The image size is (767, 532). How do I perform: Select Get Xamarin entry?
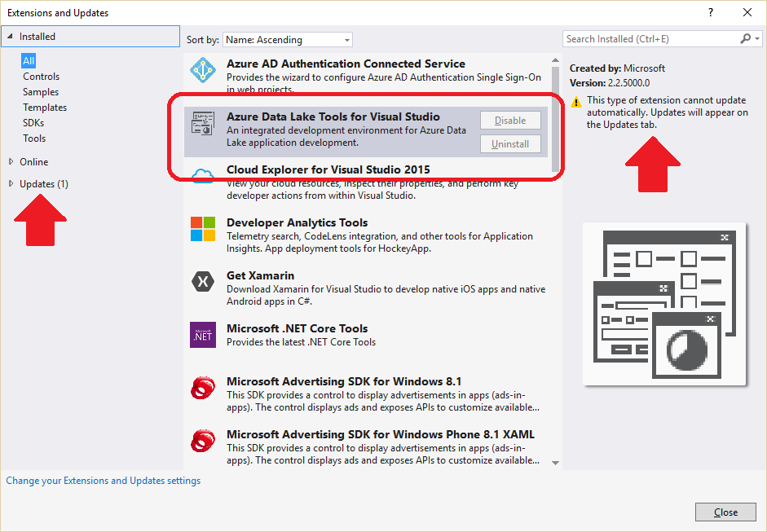365,288
